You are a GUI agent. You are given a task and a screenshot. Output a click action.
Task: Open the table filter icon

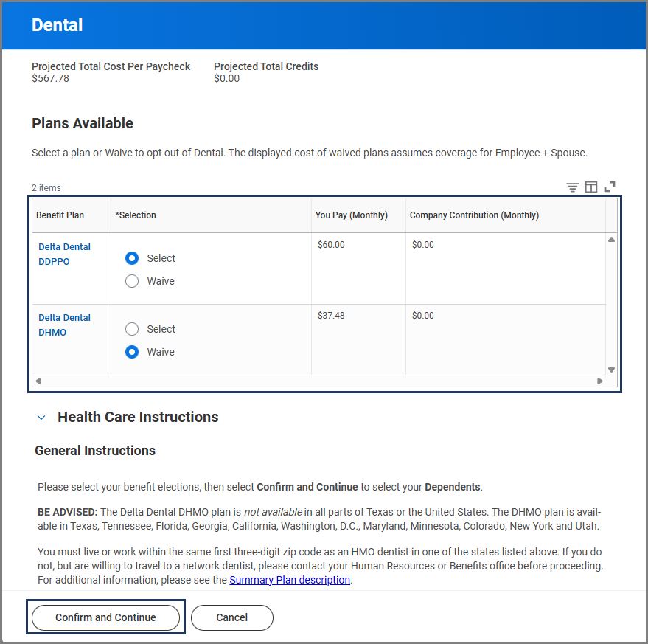[572, 187]
